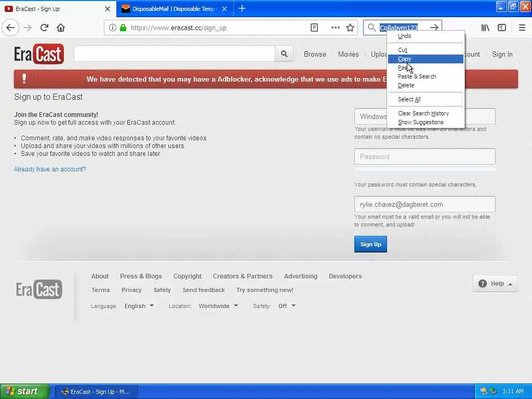
Task: Open Press & Blogs footer link
Action: tap(141, 276)
